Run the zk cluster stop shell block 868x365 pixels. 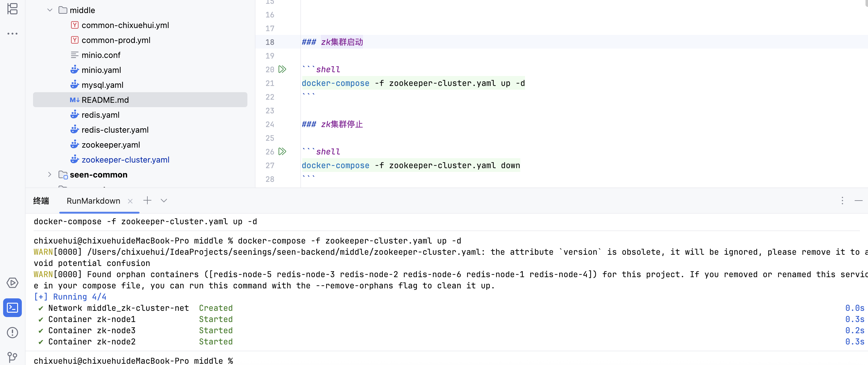(x=282, y=152)
